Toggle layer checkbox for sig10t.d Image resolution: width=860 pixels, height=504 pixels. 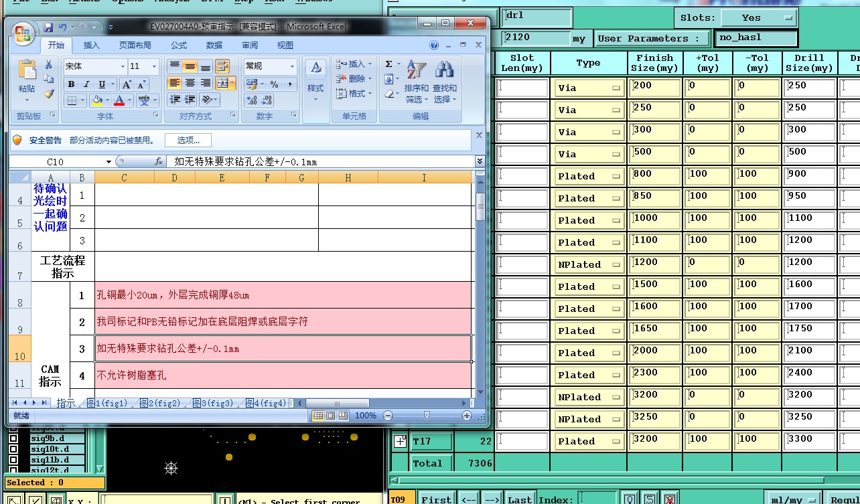[13, 450]
